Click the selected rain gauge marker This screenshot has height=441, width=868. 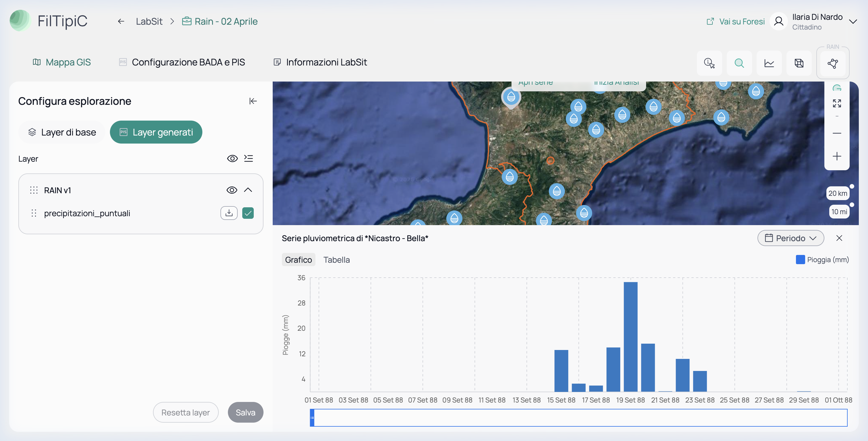pyautogui.click(x=511, y=97)
